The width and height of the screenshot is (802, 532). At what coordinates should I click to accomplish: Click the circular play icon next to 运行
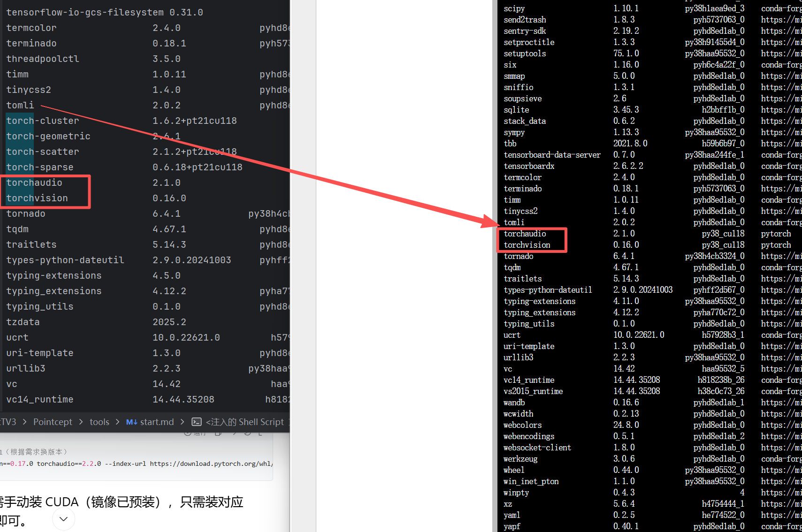coord(187,433)
